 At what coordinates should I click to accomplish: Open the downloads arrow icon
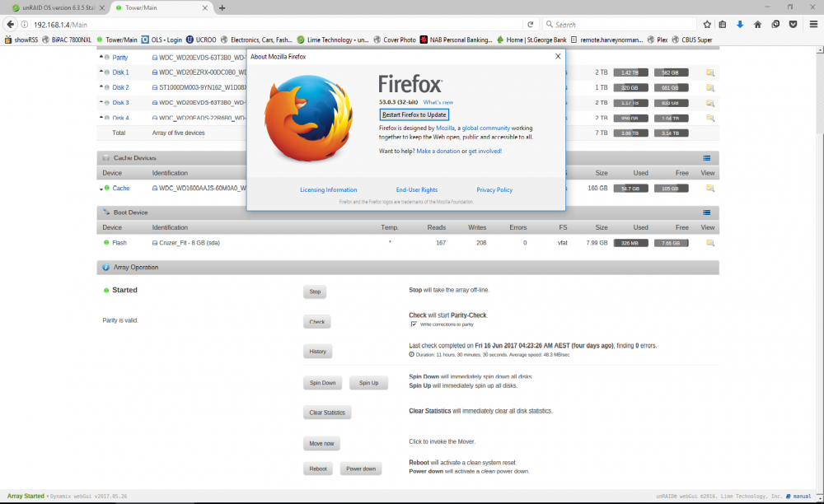740,24
